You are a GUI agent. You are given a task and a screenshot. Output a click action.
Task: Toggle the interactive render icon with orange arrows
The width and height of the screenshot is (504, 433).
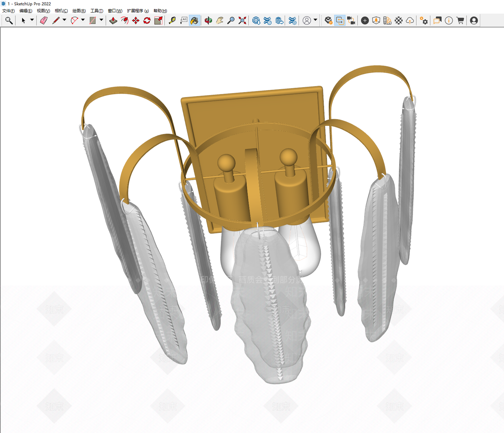point(340,20)
